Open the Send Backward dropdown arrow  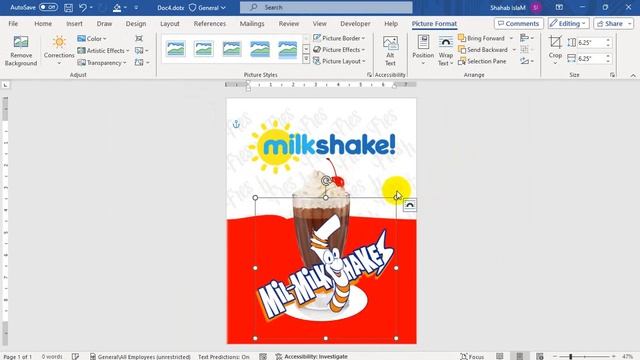click(514, 49)
